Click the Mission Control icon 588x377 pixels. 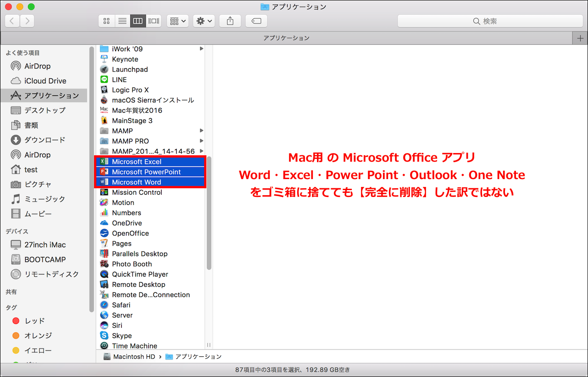pyautogui.click(x=104, y=192)
